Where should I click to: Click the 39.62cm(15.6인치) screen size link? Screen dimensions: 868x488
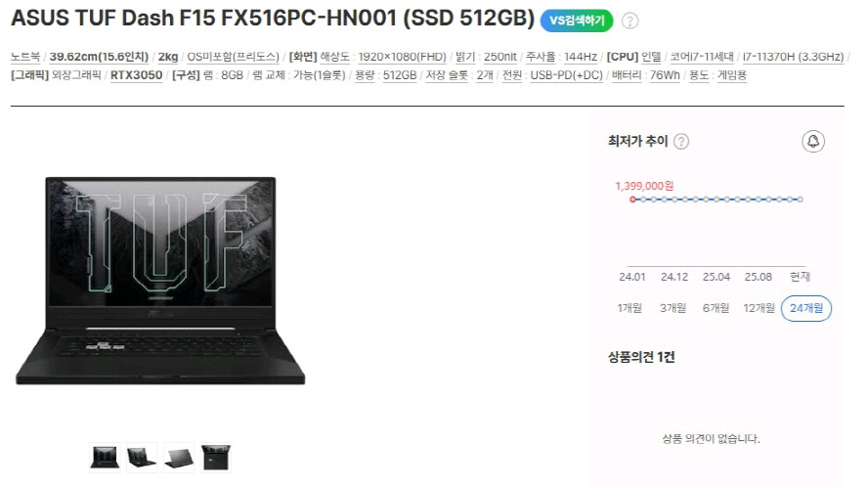99,57
